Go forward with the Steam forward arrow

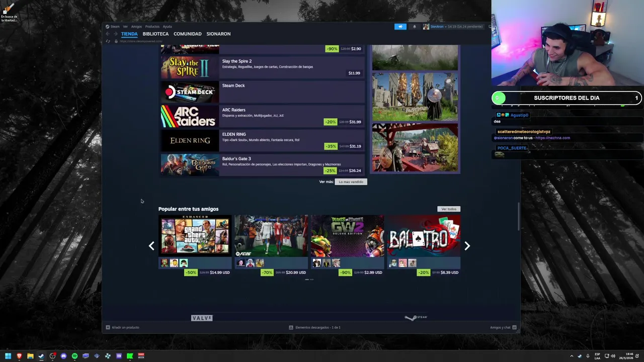(x=115, y=34)
